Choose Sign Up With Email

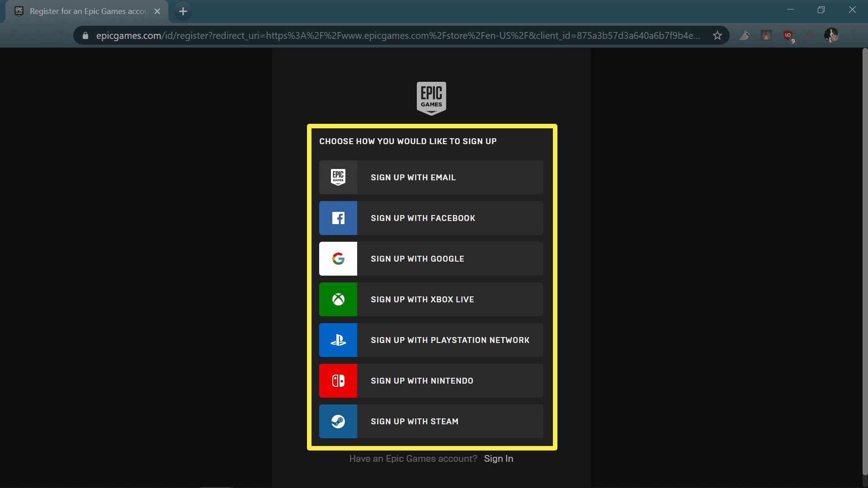click(x=431, y=178)
